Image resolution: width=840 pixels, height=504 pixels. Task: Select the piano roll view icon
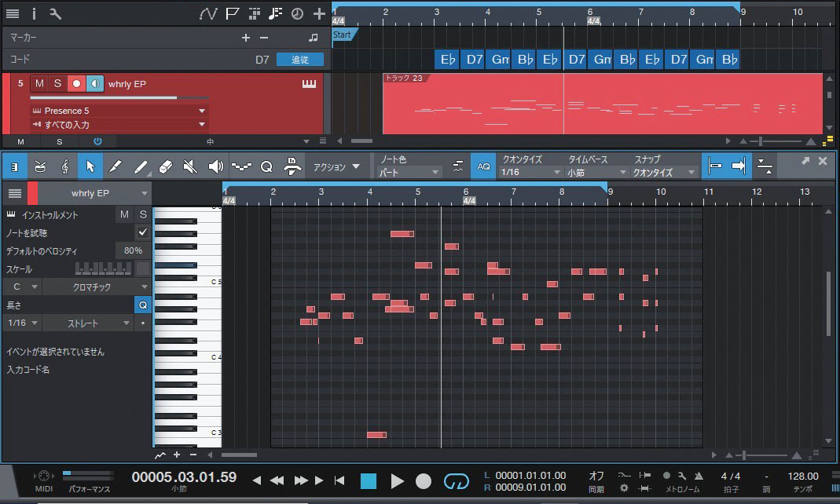(x=14, y=166)
